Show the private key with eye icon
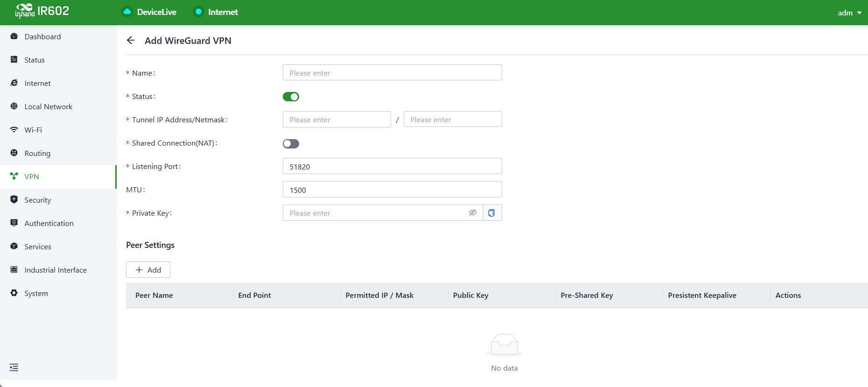868x387 pixels. 473,213
